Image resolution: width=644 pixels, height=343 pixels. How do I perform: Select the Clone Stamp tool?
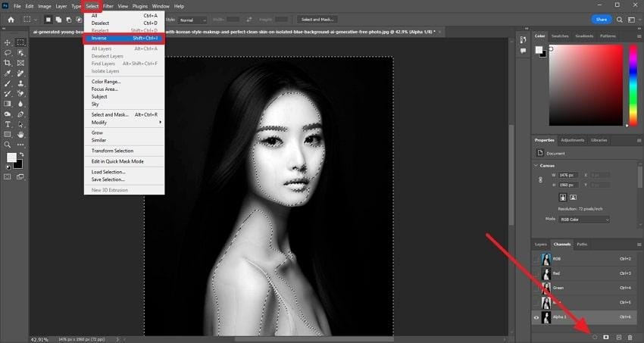20,83
